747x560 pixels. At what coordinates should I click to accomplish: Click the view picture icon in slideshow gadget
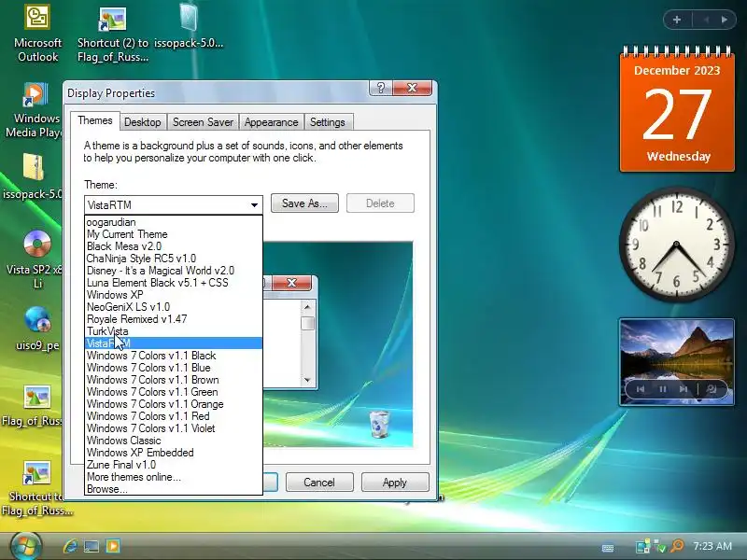click(712, 389)
